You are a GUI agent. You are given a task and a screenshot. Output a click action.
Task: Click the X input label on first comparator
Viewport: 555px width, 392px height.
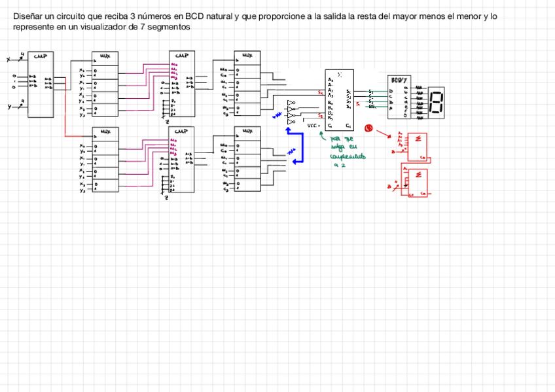tap(9, 60)
